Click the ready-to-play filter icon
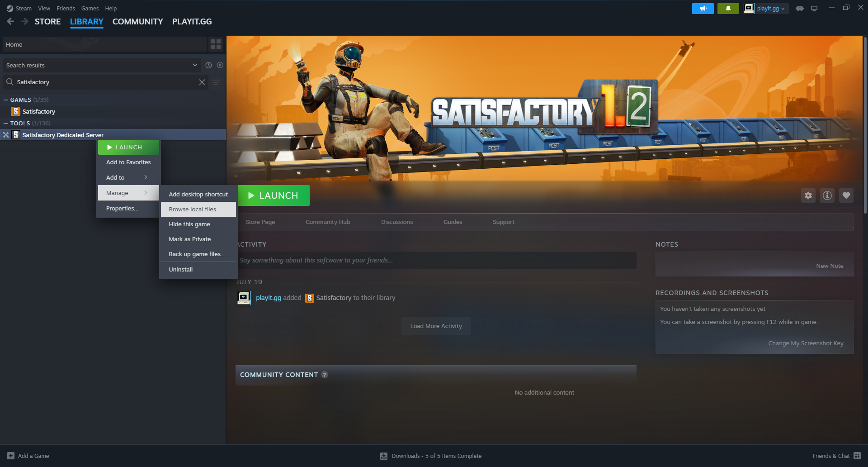 pyautogui.click(x=220, y=65)
